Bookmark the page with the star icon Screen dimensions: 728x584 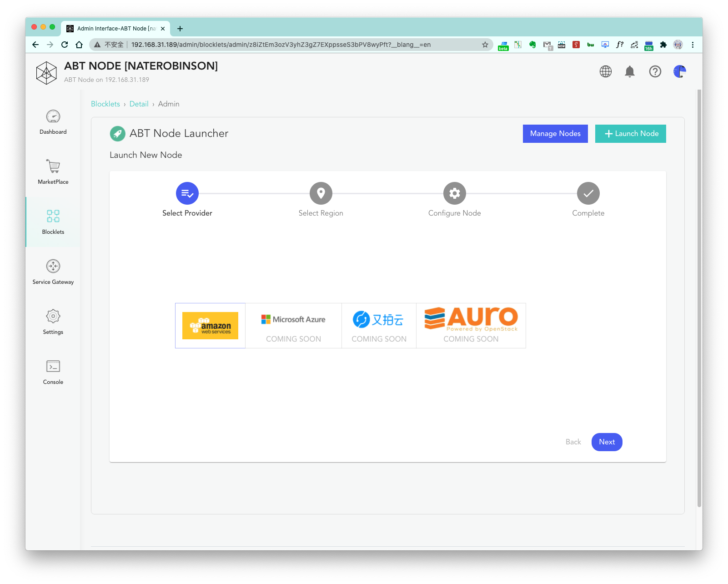click(x=485, y=45)
